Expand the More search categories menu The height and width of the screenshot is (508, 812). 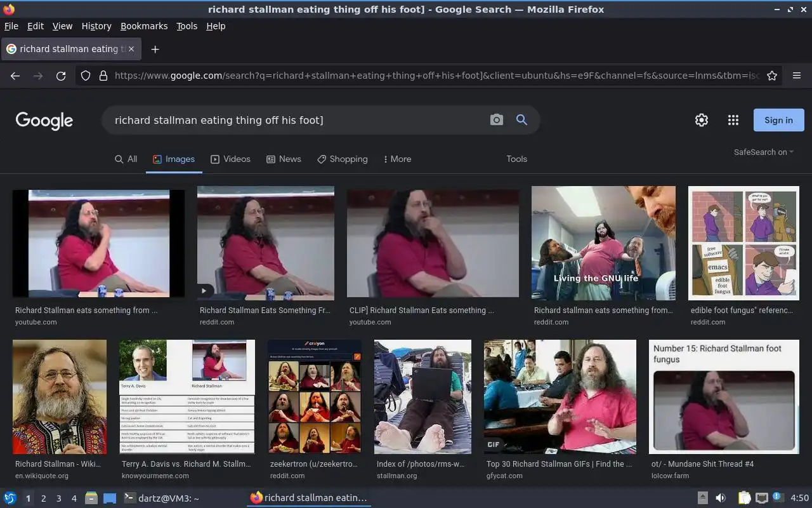[x=398, y=159]
